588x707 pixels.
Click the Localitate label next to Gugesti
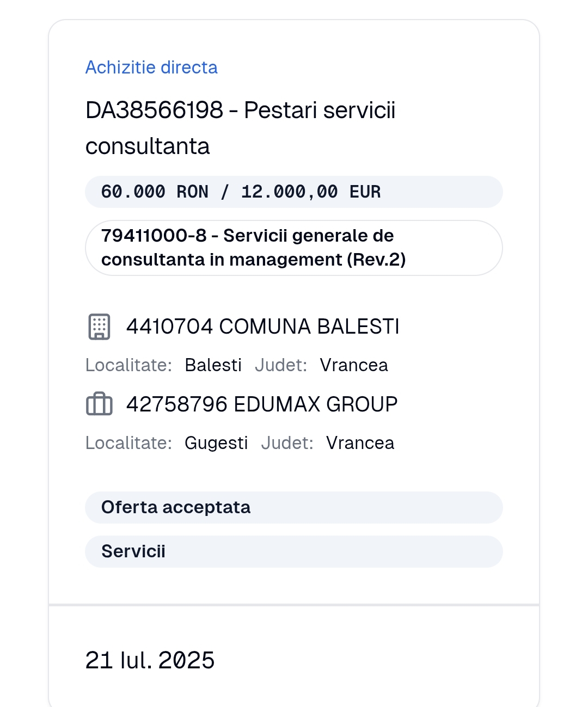(128, 443)
